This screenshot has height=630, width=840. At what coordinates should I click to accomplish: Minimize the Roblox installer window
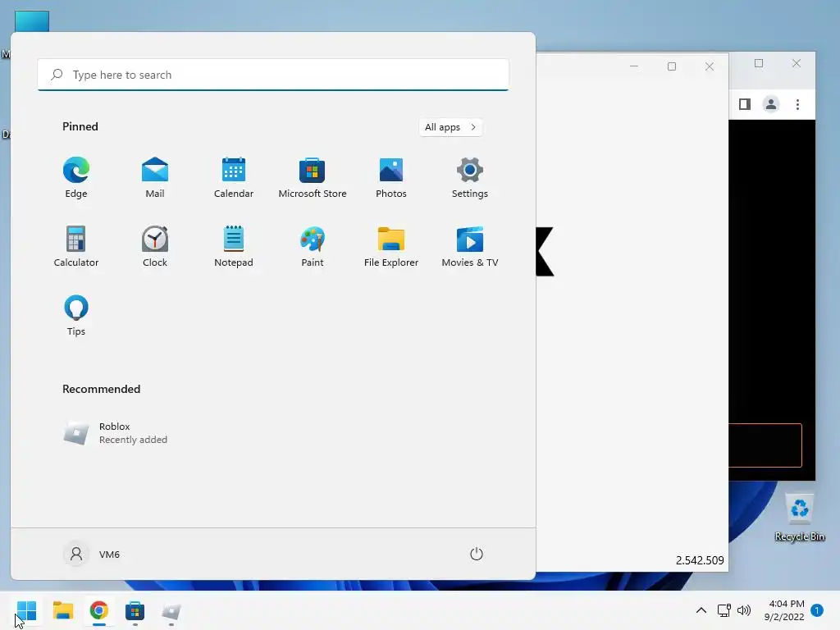[634, 66]
